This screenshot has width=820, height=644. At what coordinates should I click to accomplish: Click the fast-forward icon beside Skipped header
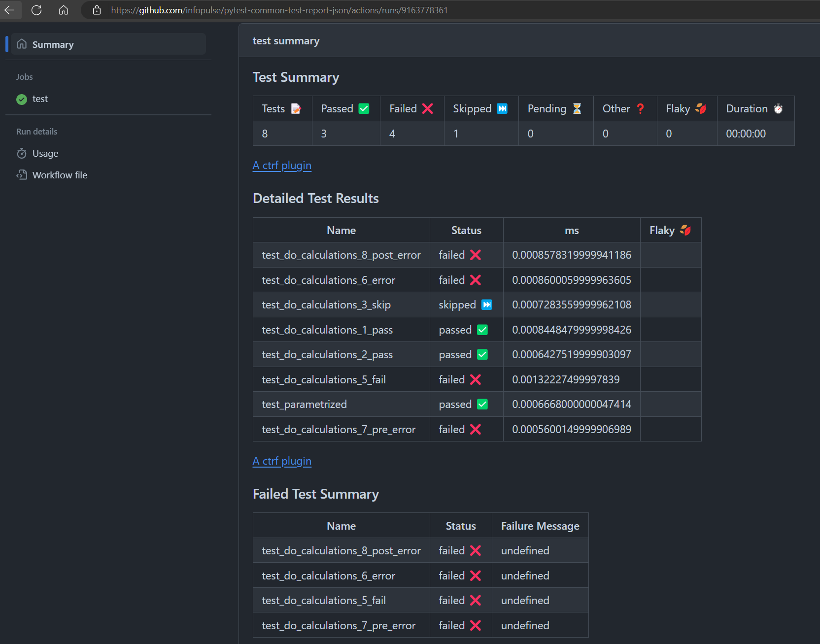[502, 108]
